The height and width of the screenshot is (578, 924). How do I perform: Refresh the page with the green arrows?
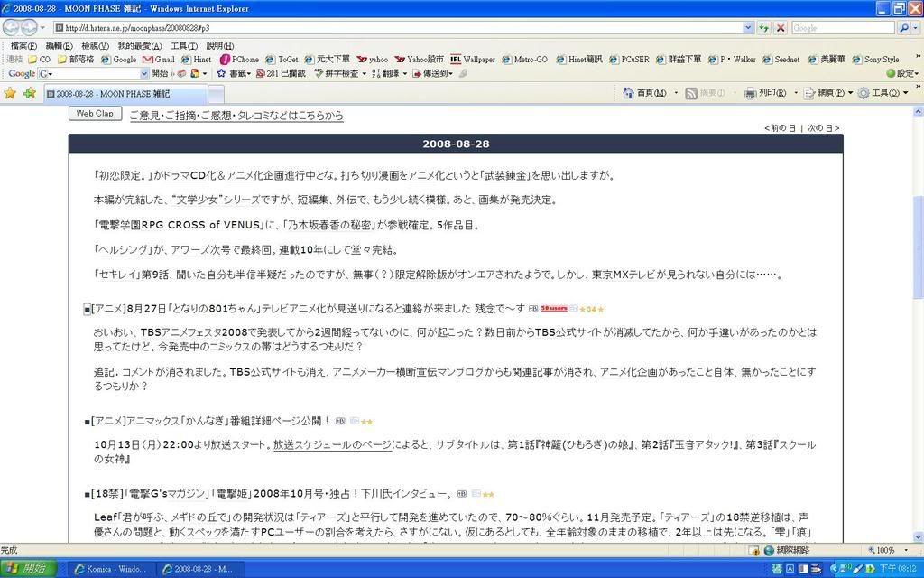763,28
